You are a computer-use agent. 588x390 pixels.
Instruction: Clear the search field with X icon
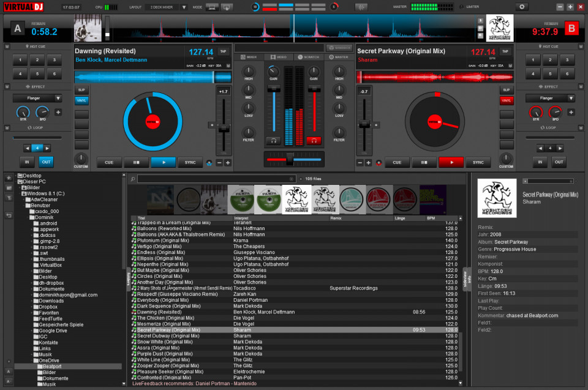click(x=292, y=179)
